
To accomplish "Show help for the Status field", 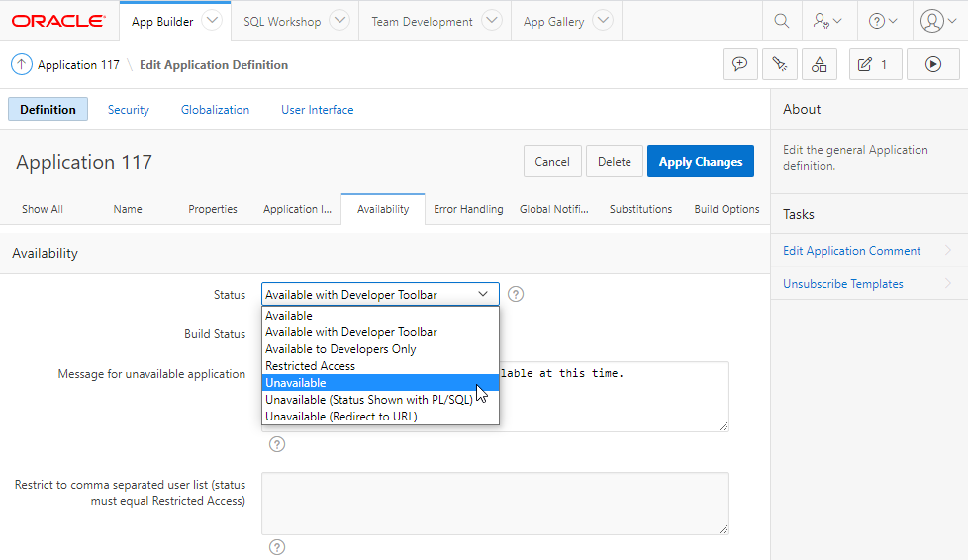I will (x=516, y=294).
